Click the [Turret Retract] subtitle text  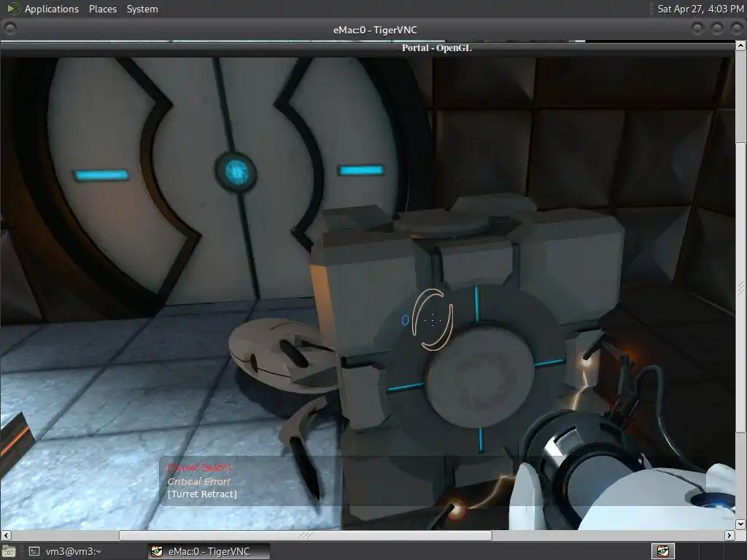pyautogui.click(x=202, y=494)
